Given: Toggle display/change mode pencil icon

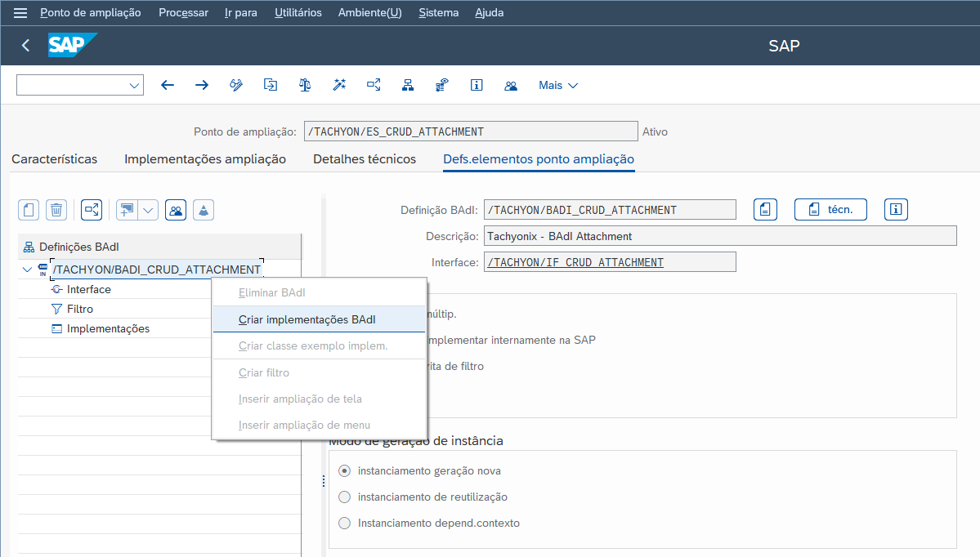Looking at the screenshot, I should (x=235, y=85).
